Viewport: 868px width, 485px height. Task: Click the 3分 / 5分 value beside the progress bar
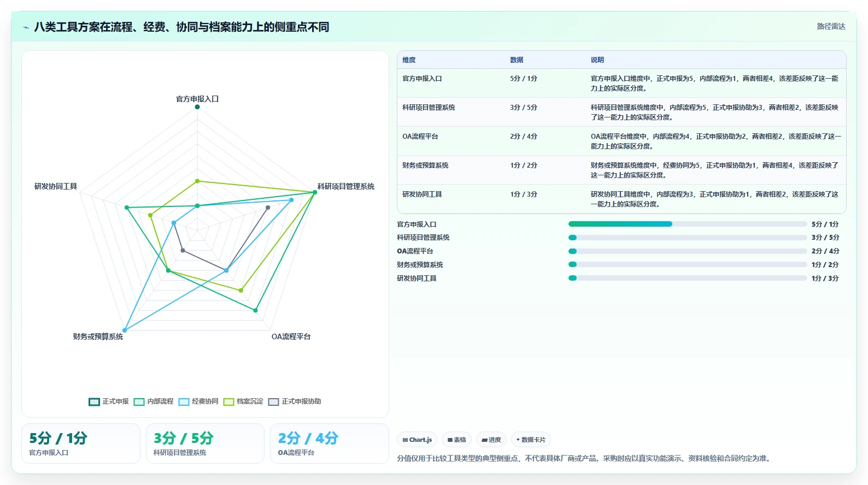tap(825, 238)
